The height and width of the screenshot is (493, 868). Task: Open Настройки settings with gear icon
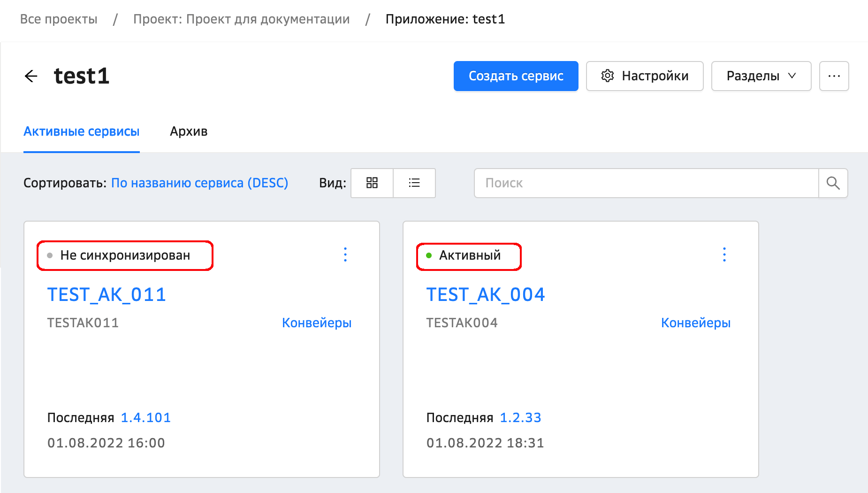click(x=645, y=76)
